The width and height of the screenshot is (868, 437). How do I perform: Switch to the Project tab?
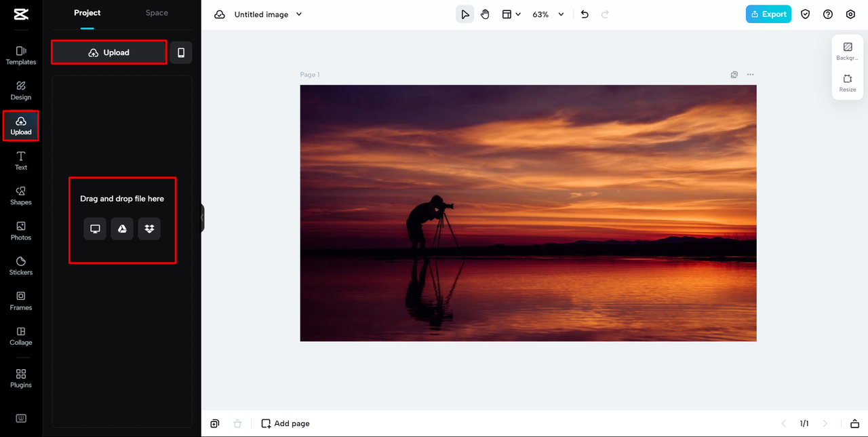(87, 13)
